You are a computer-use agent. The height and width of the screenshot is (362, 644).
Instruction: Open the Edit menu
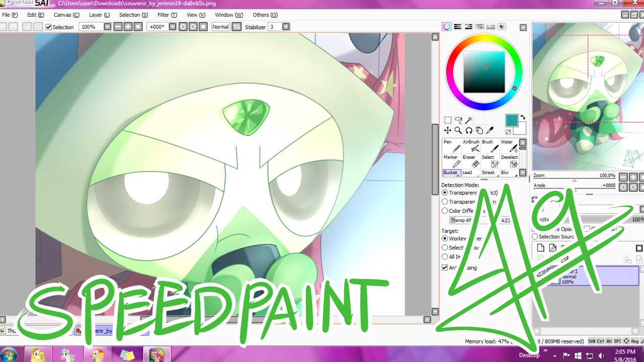(36, 15)
